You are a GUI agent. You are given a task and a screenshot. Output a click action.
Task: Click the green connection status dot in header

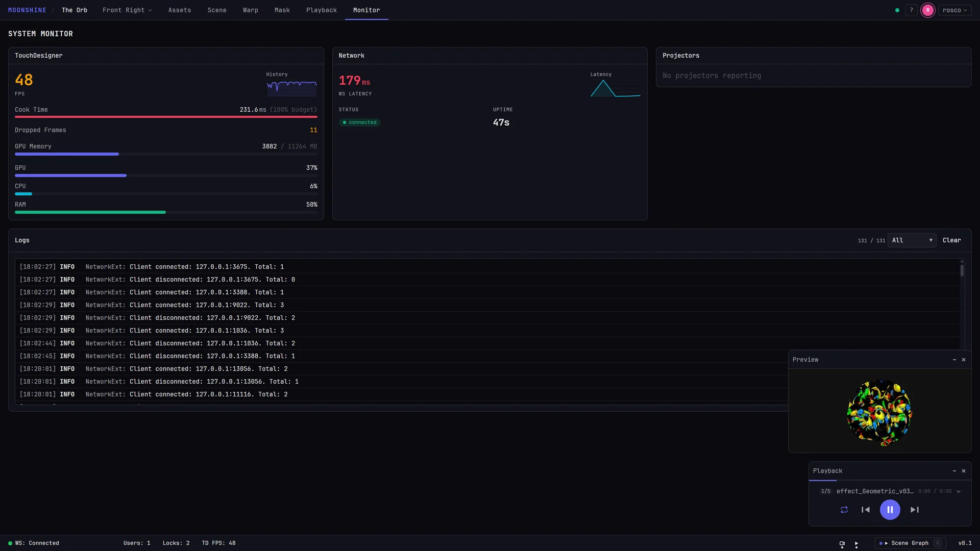click(x=897, y=10)
